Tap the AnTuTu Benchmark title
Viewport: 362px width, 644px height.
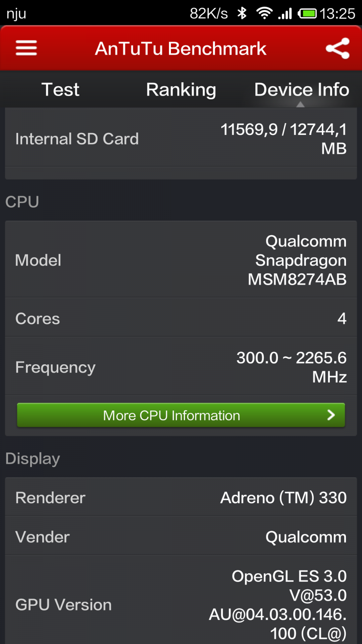click(181, 49)
